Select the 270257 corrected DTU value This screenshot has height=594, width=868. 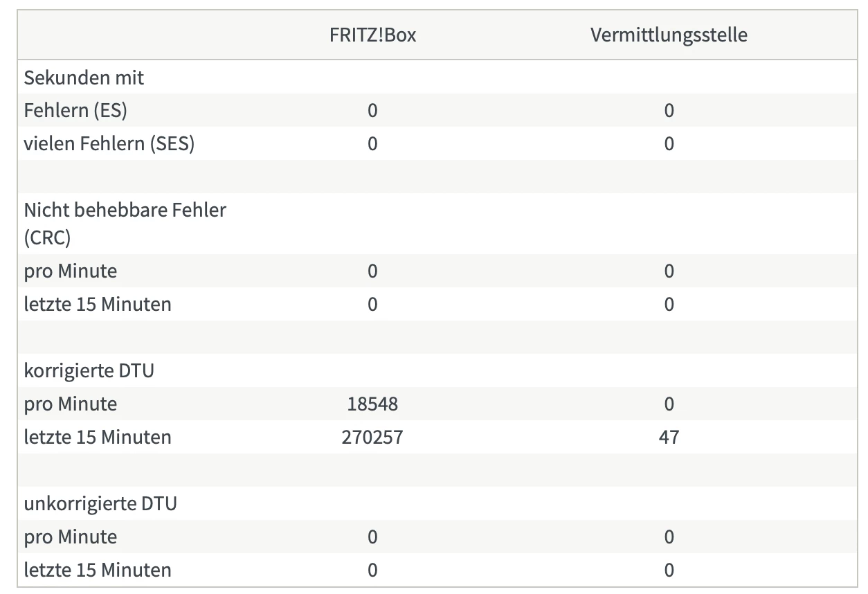coord(372,437)
